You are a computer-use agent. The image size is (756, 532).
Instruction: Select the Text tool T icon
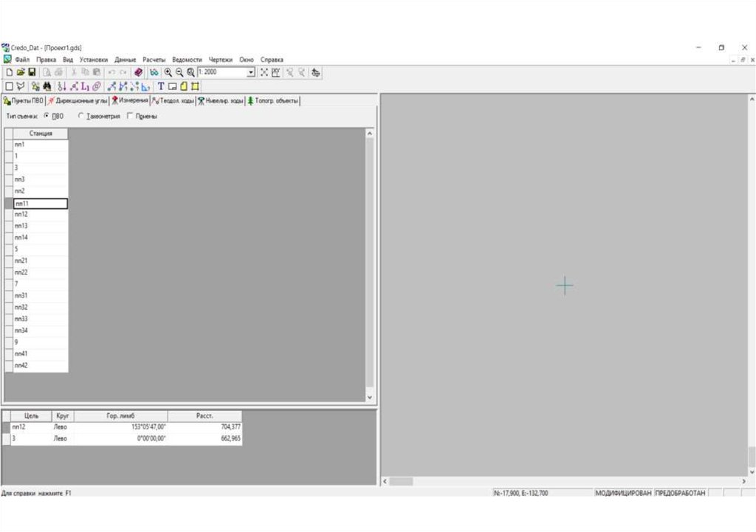161,86
